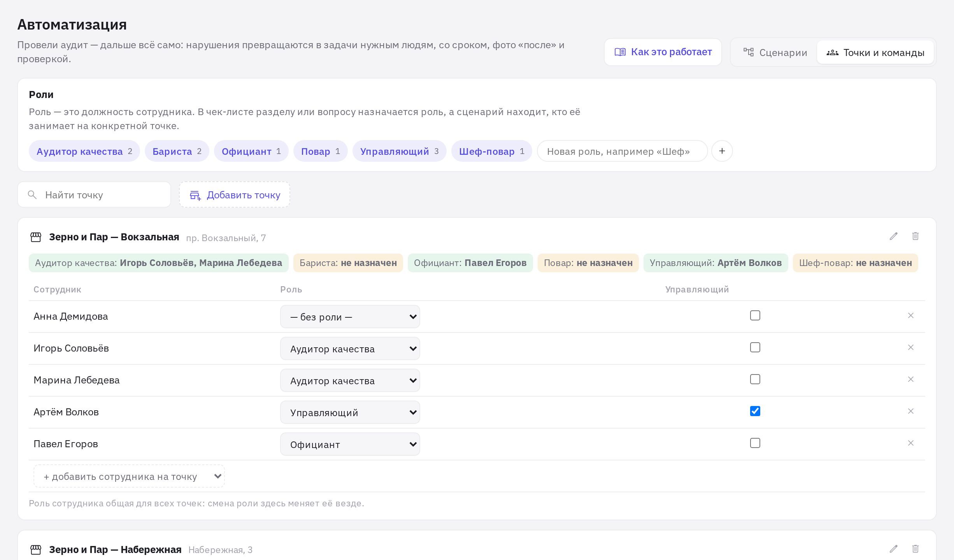Remove Игорь Соловьёв from the point
This screenshot has height=560, width=954.
(910, 347)
